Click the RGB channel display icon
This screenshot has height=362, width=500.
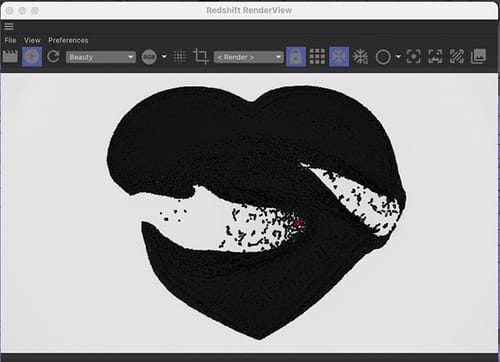(149, 57)
